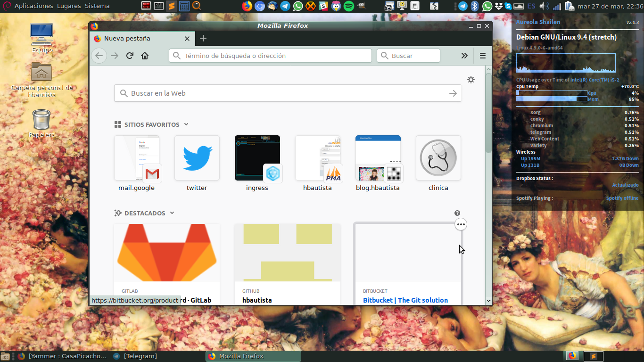The image size is (644, 362).
Task: Launch the terminal from top panel
Action: [159, 6]
